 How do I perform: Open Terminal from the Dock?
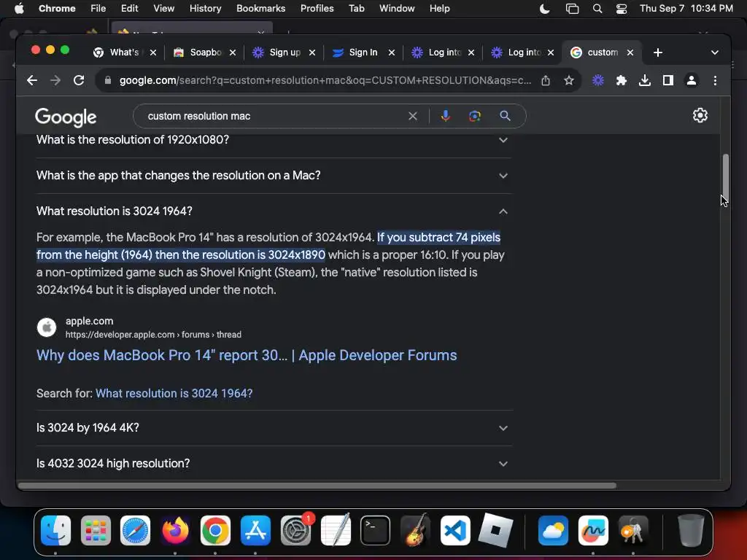[376, 530]
